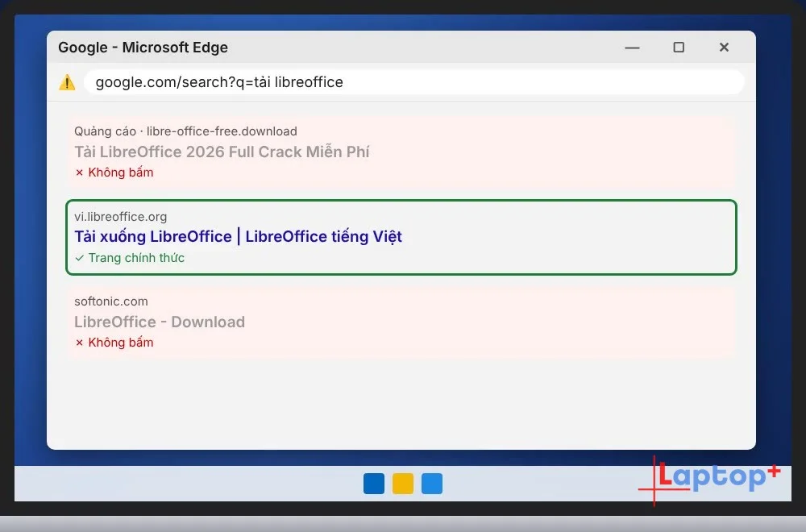
Task: Minimize the Microsoft Edge window
Action: [x=632, y=48]
